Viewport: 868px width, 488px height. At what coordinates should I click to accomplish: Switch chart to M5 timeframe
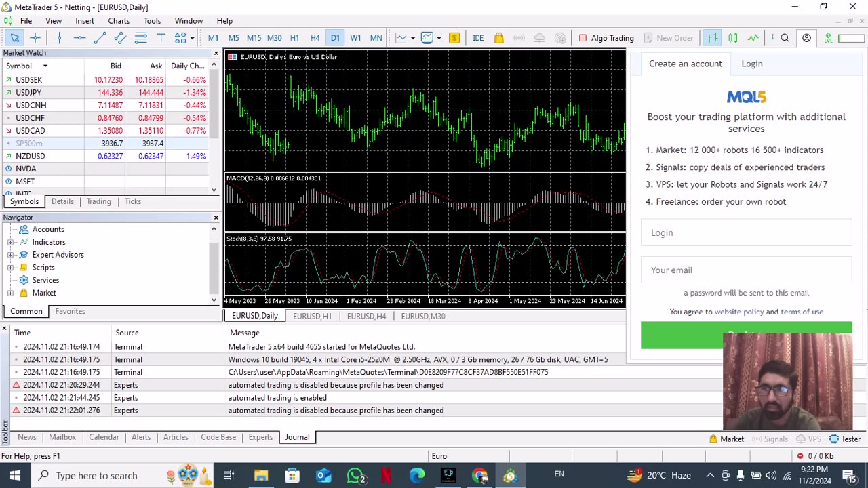coord(233,38)
